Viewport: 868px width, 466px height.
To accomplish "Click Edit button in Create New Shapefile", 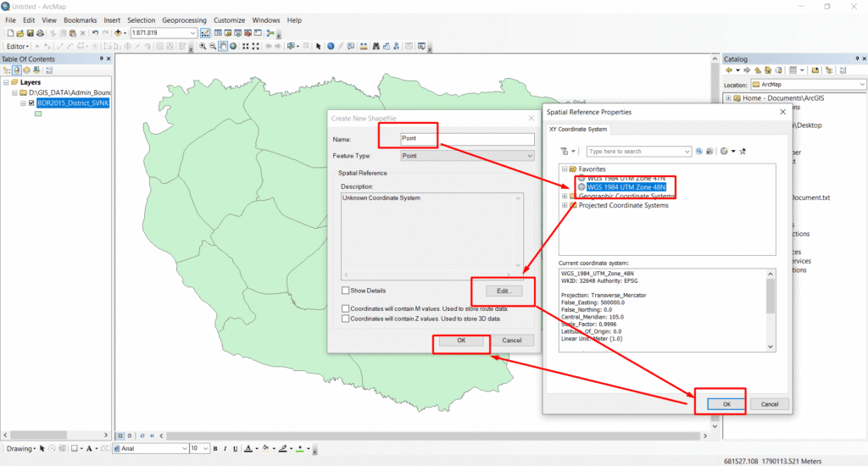I will pos(504,291).
